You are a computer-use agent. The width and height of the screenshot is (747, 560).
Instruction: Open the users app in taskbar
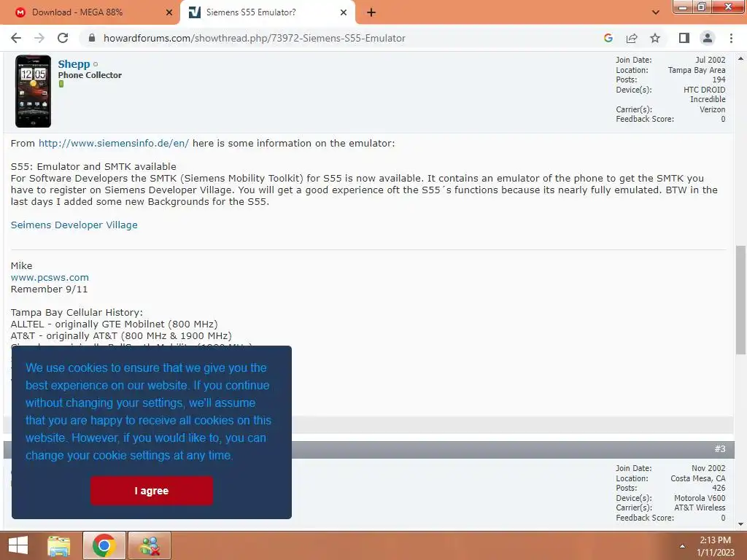(x=150, y=545)
